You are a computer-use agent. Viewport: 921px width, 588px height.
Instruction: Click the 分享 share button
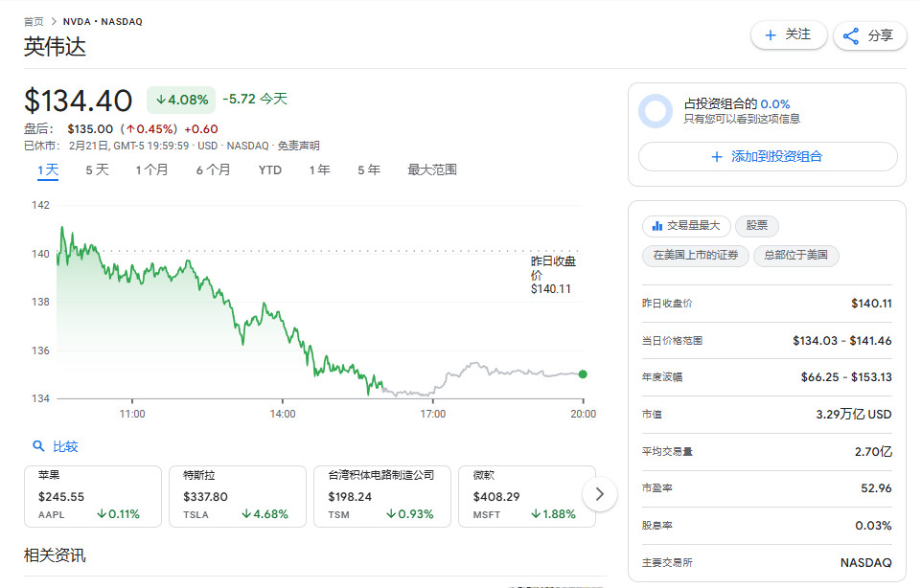coord(870,35)
